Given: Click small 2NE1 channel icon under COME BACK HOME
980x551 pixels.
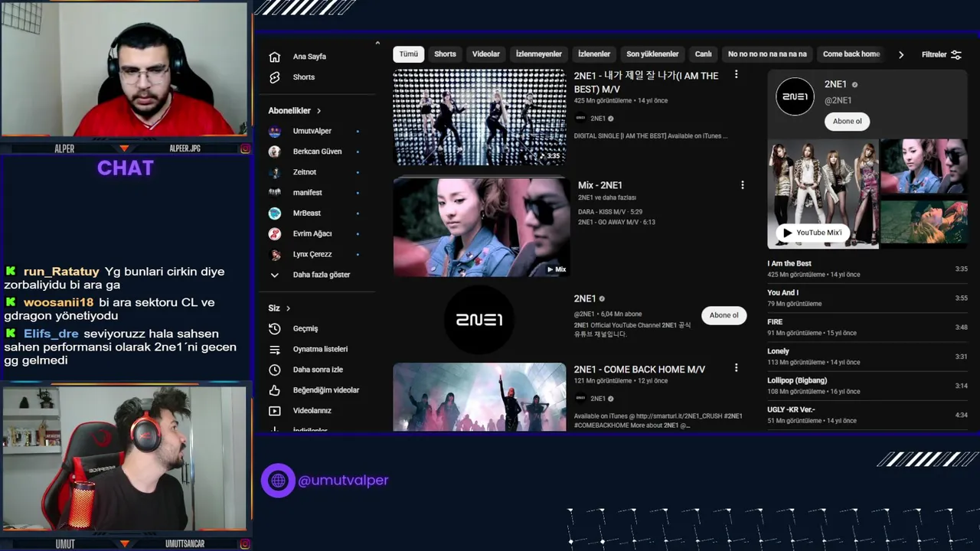Looking at the screenshot, I should 580,398.
